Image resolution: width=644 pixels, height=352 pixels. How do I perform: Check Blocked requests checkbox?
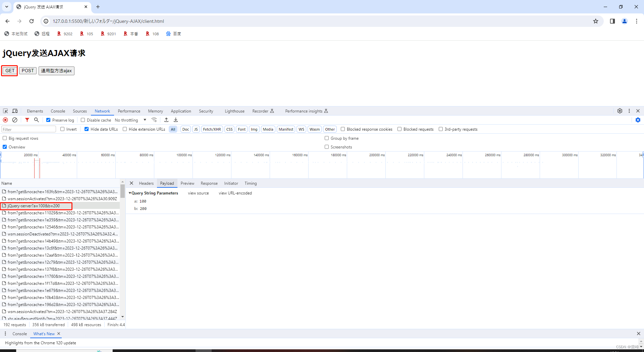point(399,129)
